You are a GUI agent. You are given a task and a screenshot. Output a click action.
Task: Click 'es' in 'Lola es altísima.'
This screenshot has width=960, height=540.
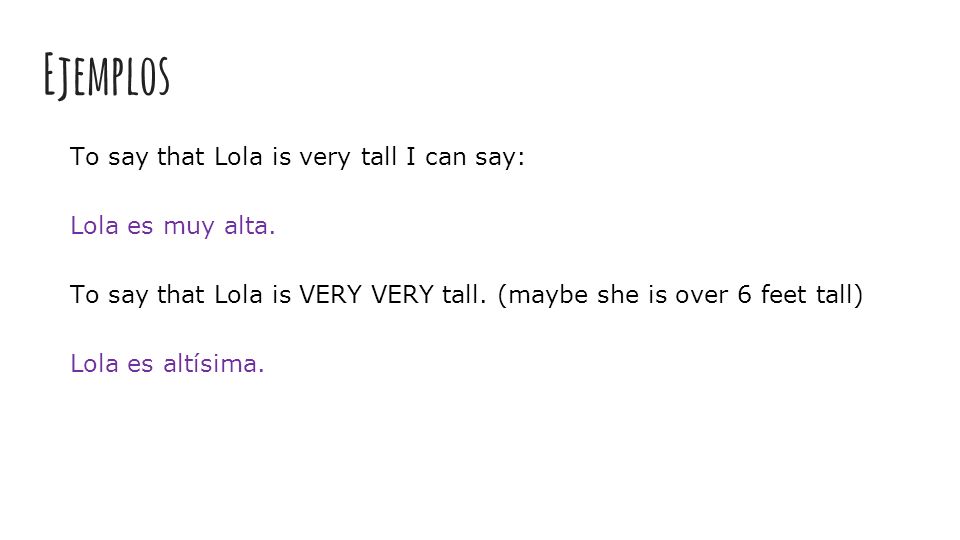(x=140, y=366)
